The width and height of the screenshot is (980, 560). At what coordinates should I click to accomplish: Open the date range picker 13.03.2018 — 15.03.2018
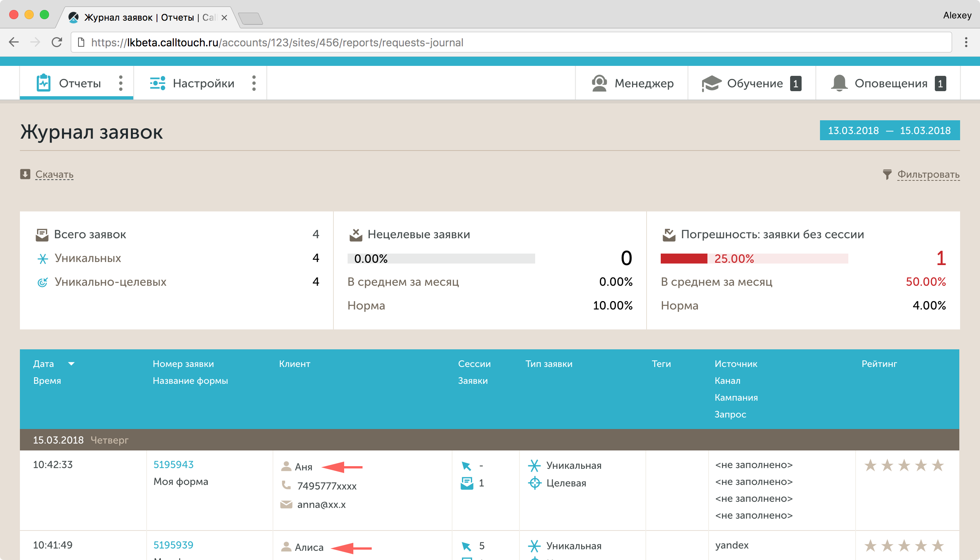(x=889, y=130)
